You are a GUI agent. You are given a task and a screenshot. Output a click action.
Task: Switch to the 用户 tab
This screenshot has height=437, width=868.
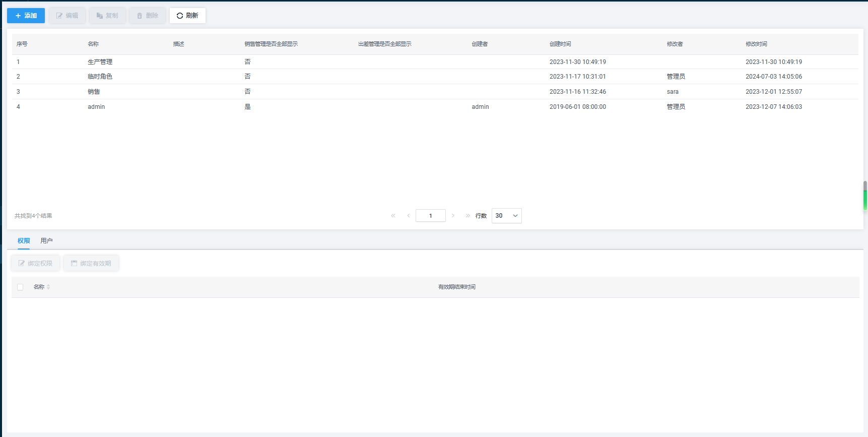click(46, 241)
